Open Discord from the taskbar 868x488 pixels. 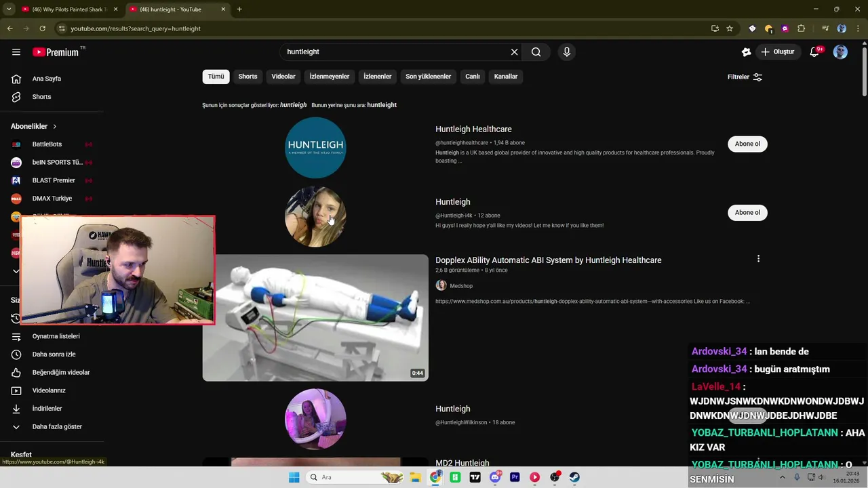[x=496, y=477]
